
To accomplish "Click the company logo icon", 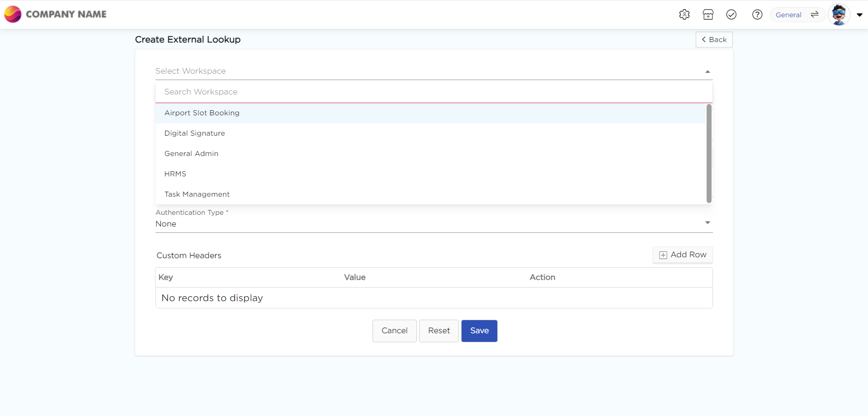I will click(x=13, y=14).
